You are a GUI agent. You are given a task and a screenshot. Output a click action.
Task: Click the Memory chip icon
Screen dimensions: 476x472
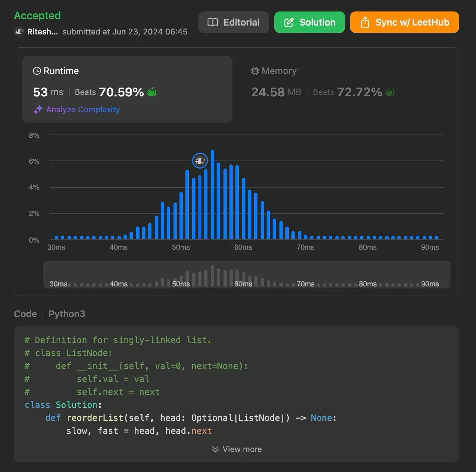coord(255,71)
